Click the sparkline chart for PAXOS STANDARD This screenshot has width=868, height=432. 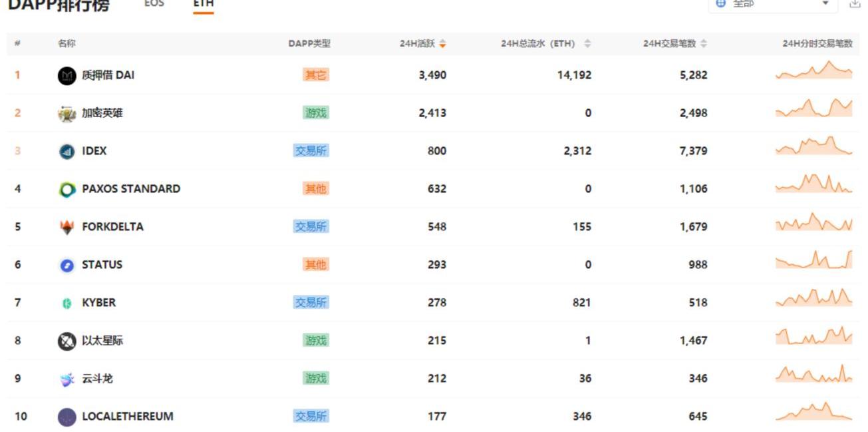(813, 184)
